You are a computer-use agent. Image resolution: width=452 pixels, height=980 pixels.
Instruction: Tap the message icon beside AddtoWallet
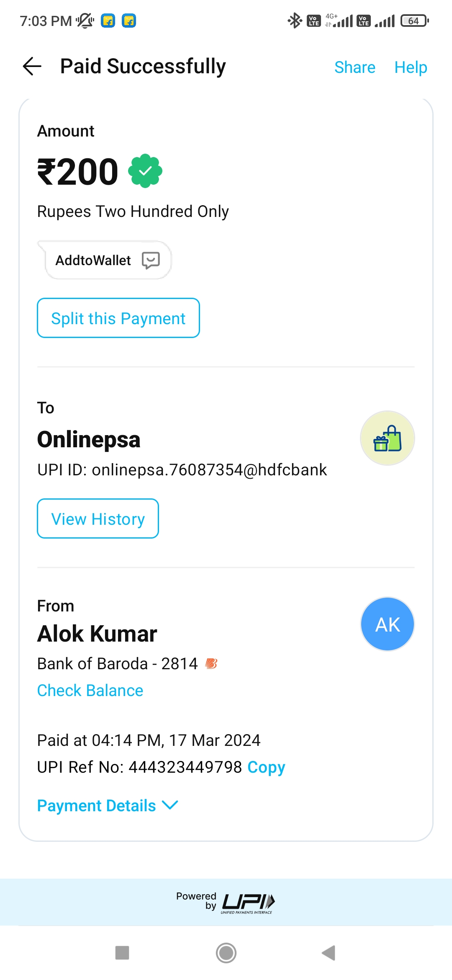pyautogui.click(x=151, y=260)
